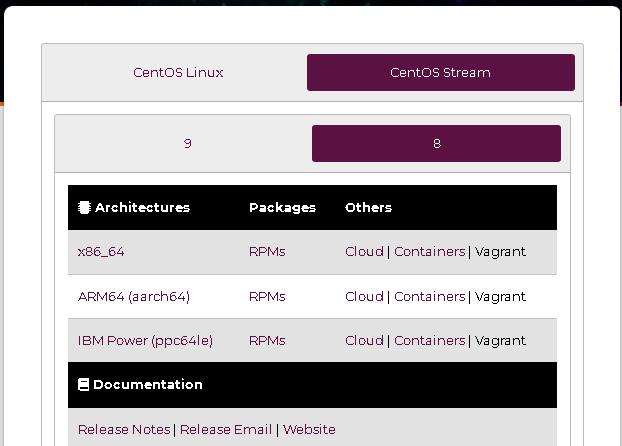Viewport: 622px width, 446px height.
Task: Open the ARM64 (aarch64) download link
Action: click(x=134, y=297)
